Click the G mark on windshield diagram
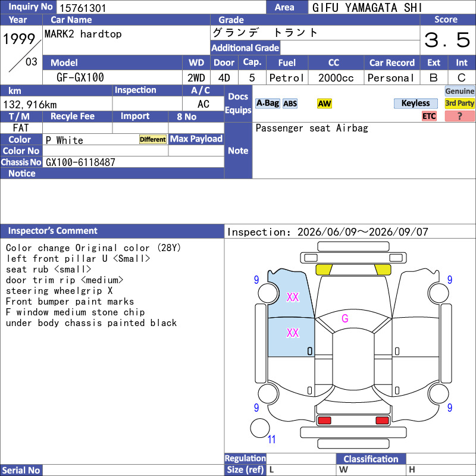This screenshot has height=476, width=476. tap(345, 318)
